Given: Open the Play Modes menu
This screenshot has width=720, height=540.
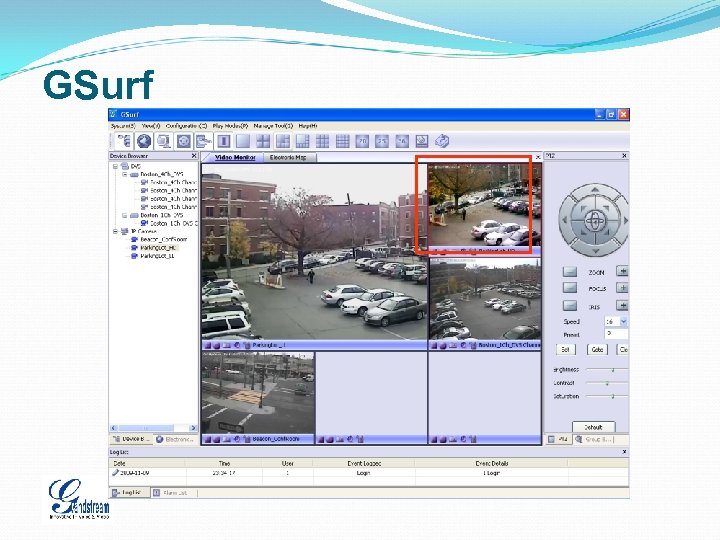Looking at the screenshot, I should [x=231, y=126].
